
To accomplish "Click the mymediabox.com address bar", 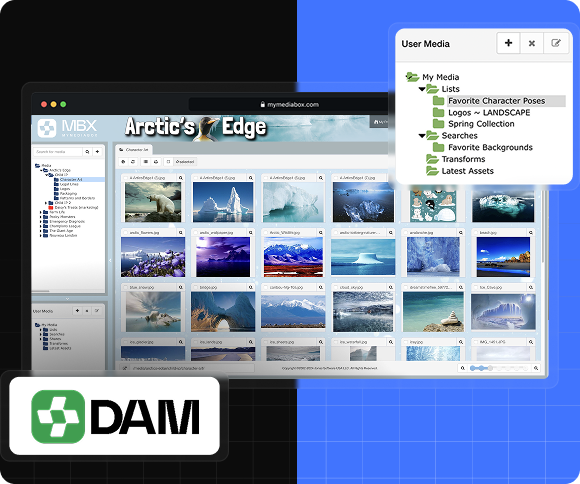I will [289, 105].
